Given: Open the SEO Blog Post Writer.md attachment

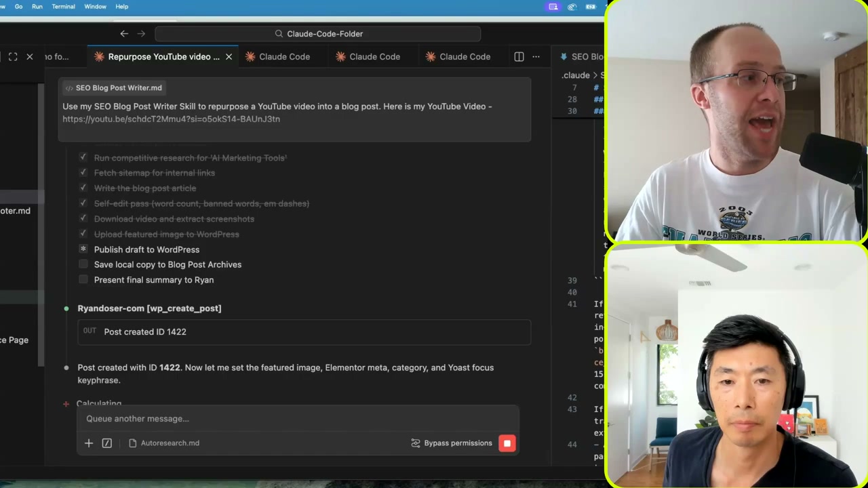Looking at the screenshot, I should (x=114, y=88).
